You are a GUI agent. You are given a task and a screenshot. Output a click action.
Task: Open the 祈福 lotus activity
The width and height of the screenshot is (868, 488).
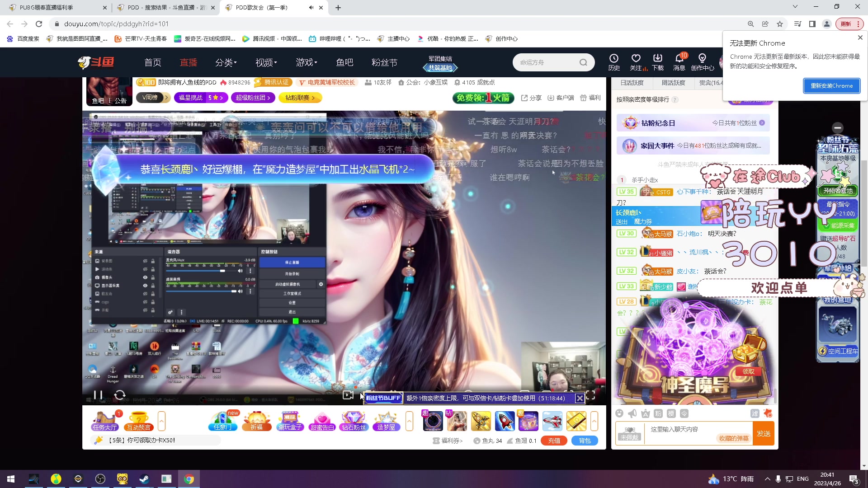tap(256, 421)
